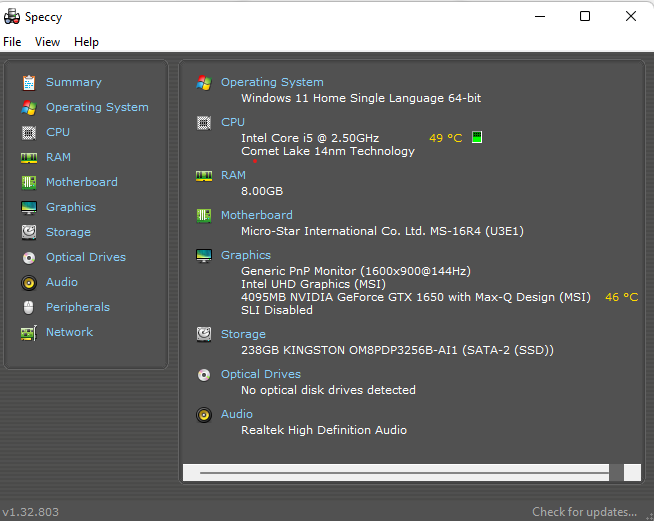The image size is (654, 521).
Task: Select the Storage drive icon in sidebar
Action: [x=28, y=232]
